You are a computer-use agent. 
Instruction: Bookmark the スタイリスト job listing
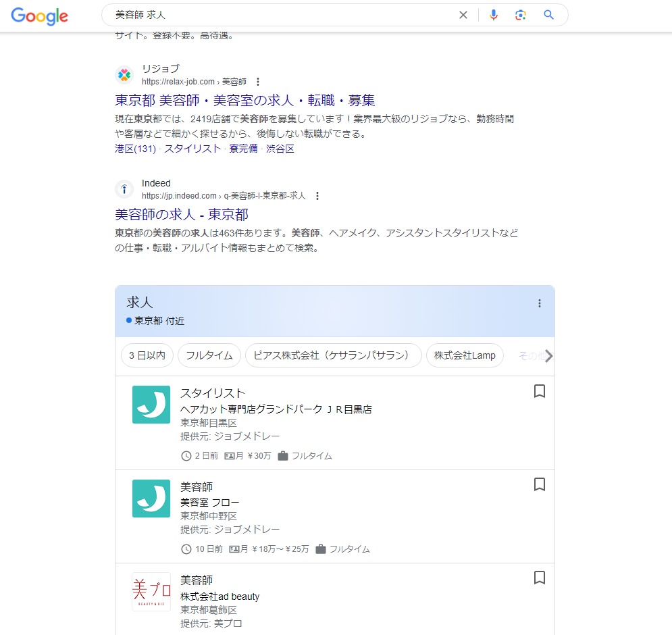click(x=540, y=391)
